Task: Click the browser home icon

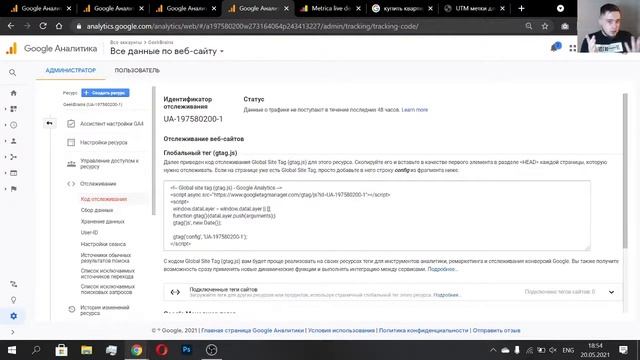Action: 59,26
